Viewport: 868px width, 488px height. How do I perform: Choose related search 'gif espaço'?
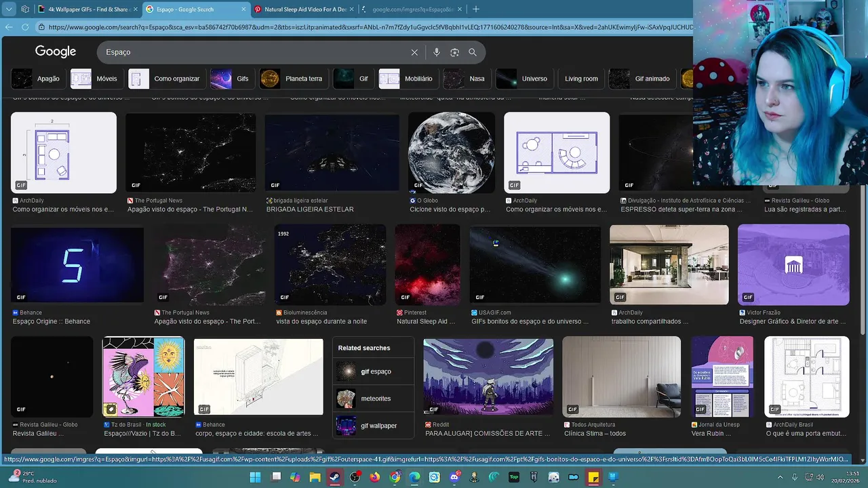tap(374, 371)
